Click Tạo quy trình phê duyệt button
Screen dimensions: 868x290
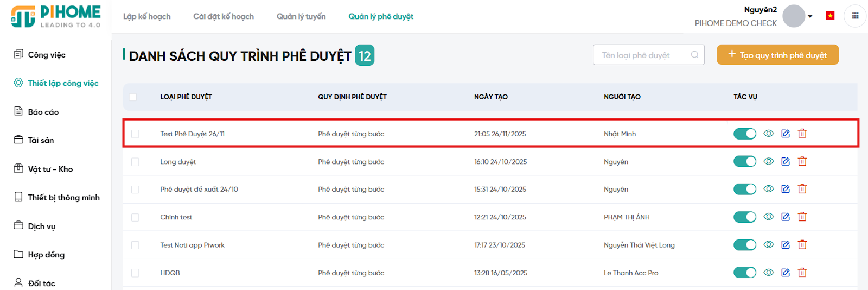777,55
